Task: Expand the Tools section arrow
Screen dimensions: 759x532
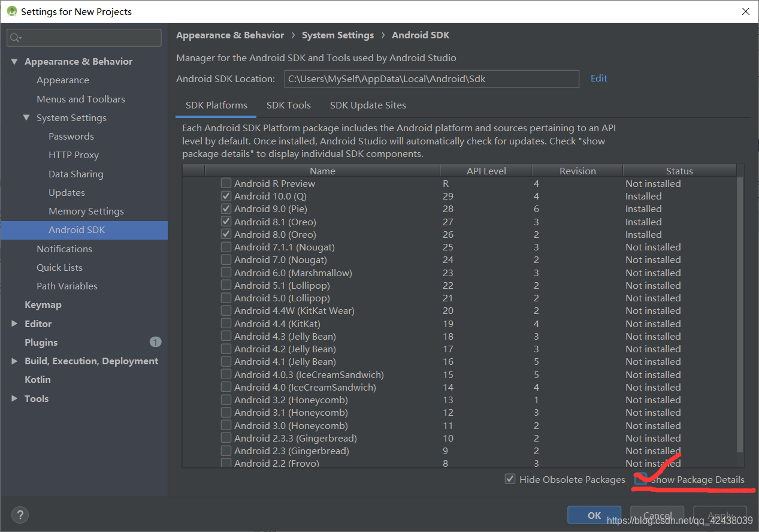Action: pyautogui.click(x=14, y=398)
